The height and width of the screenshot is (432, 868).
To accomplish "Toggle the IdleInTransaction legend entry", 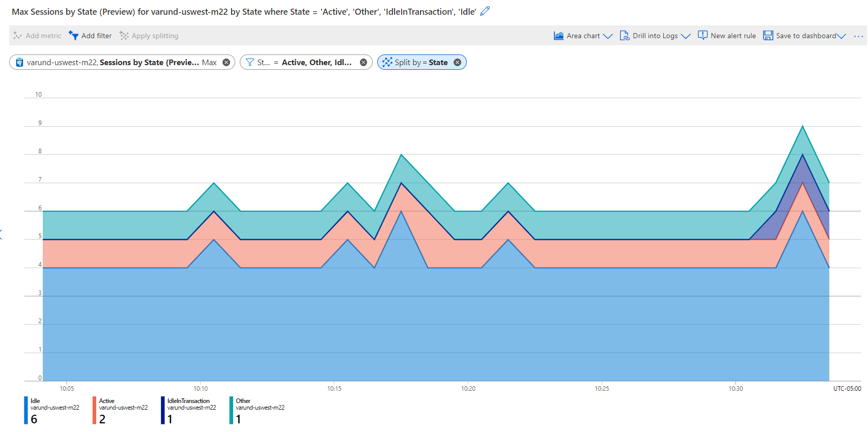I will point(188,410).
